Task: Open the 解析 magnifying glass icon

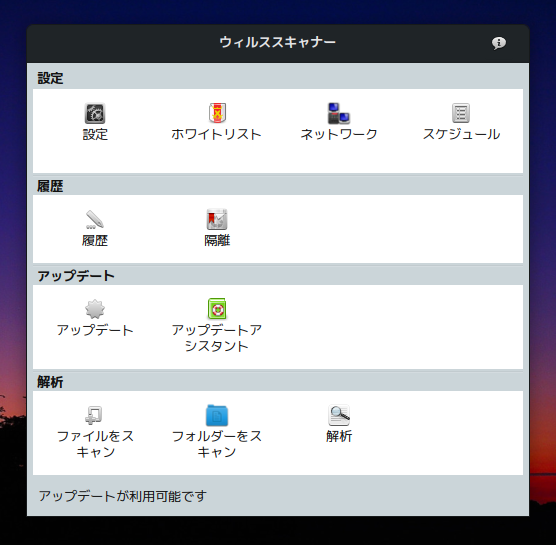Action: click(x=339, y=415)
